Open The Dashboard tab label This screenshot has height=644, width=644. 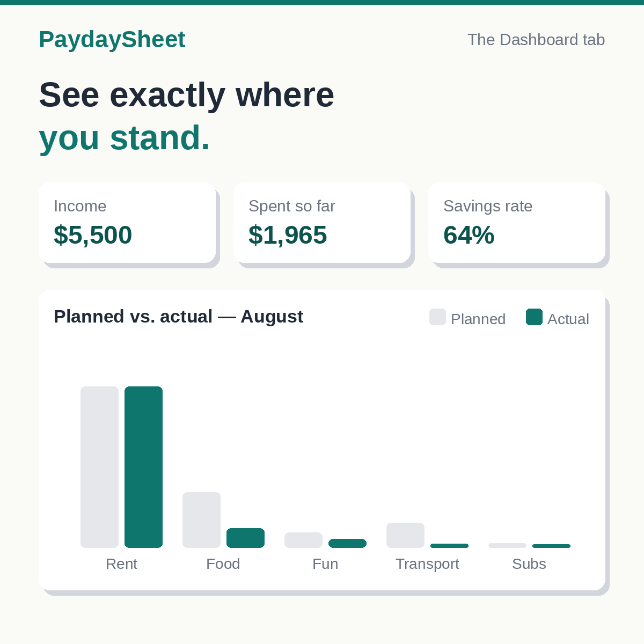pyautogui.click(x=536, y=40)
